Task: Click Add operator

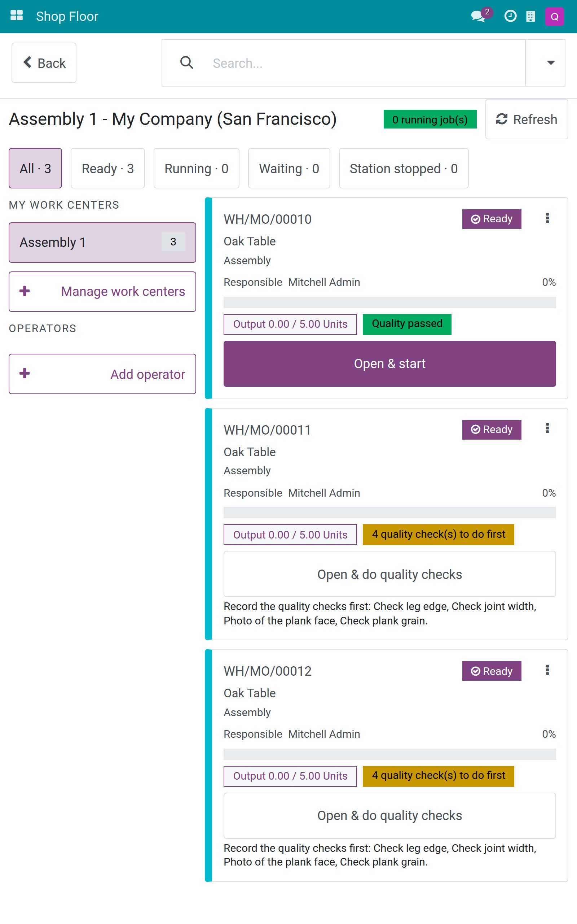Action: click(102, 374)
